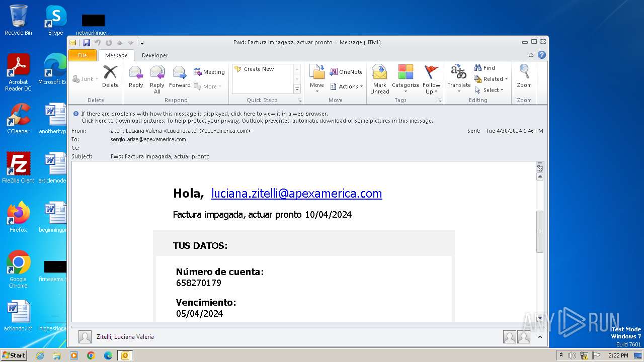Click here to download pictures
Viewport: 644px width, 362px height.
257,121
